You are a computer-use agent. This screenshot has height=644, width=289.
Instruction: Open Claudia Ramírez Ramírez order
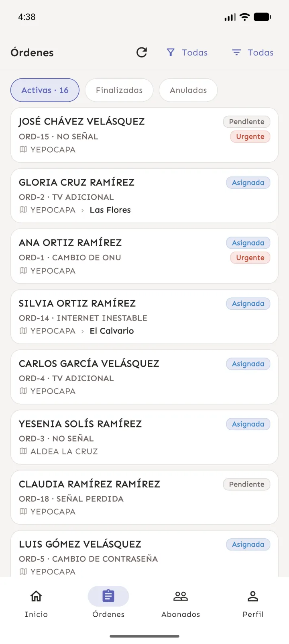(x=144, y=497)
